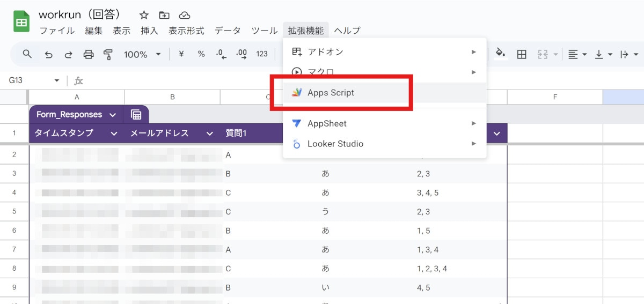Open the タイムスタンプ column dropdown arrow
644x304 pixels.
pos(114,134)
